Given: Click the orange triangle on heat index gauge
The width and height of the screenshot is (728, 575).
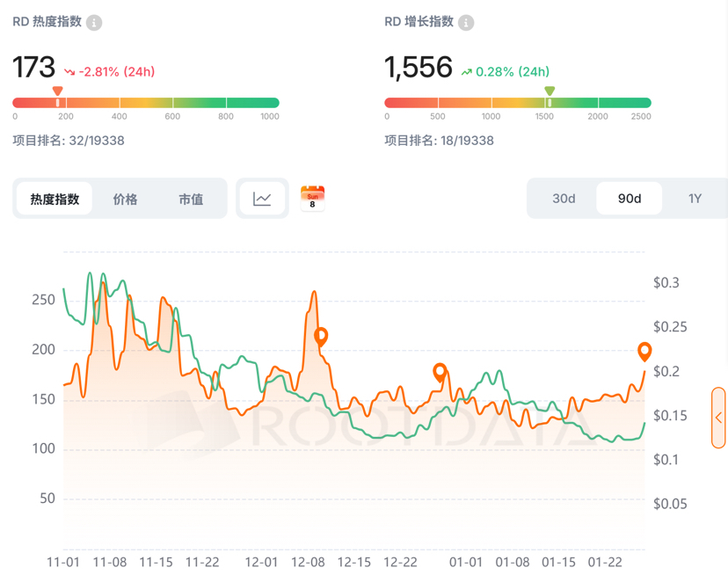Looking at the screenshot, I should click(x=58, y=91).
